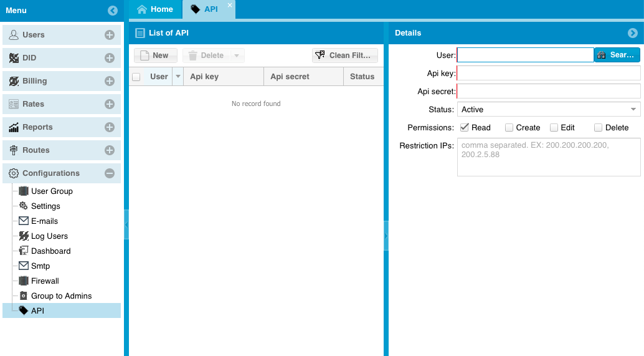Viewport: 644px width, 356px height.
Task: Focus the Api secret input field
Action: pyautogui.click(x=549, y=91)
